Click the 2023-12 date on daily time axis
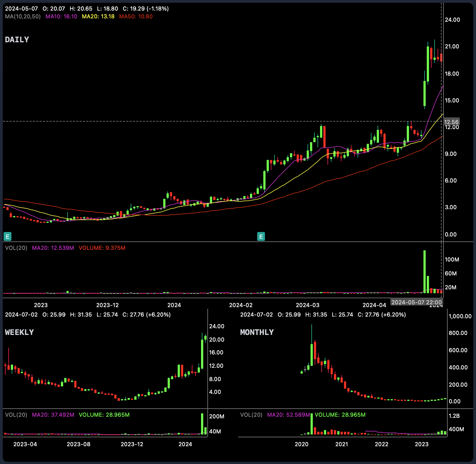476x464 pixels. (x=107, y=305)
